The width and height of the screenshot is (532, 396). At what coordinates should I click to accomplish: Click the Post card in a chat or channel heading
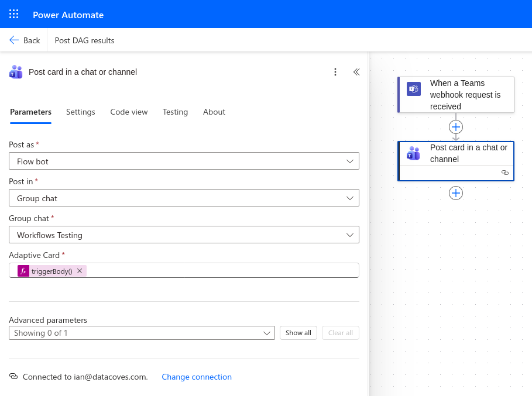pyautogui.click(x=83, y=72)
